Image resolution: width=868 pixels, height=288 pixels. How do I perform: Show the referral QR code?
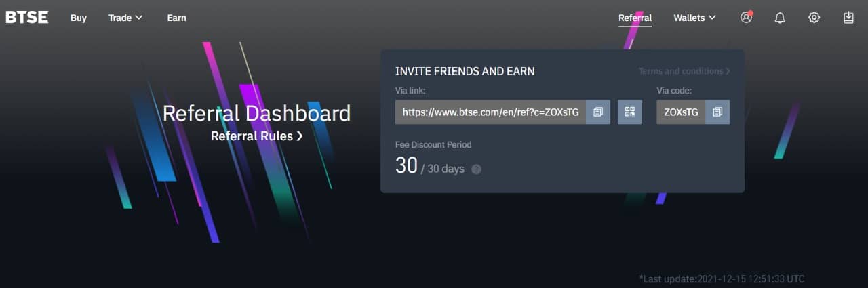click(630, 112)
